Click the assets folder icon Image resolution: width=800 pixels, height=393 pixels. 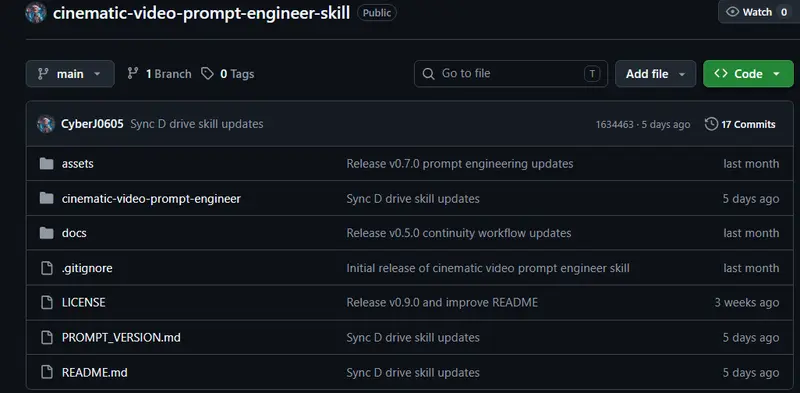46,164
